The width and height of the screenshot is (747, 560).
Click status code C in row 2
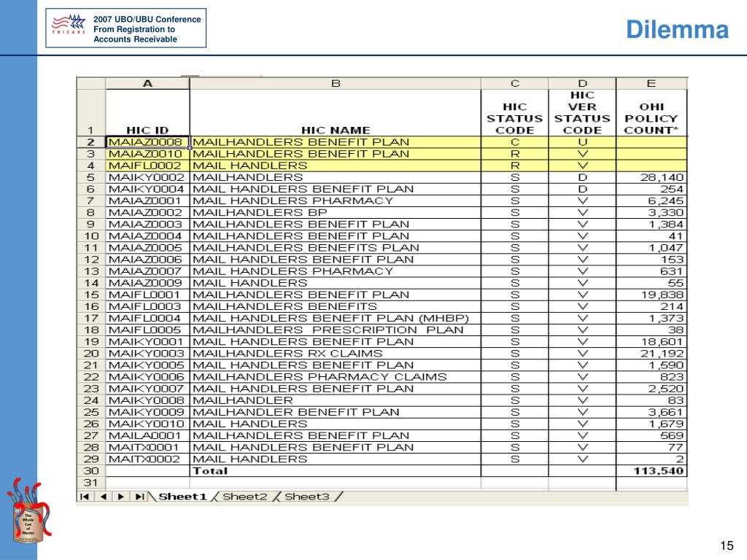[514, 142]
